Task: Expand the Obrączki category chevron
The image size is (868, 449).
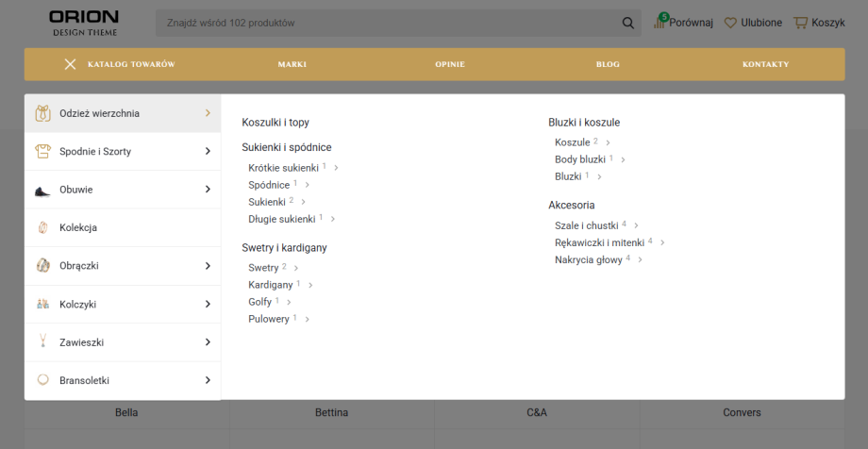Action: (208, 266)
